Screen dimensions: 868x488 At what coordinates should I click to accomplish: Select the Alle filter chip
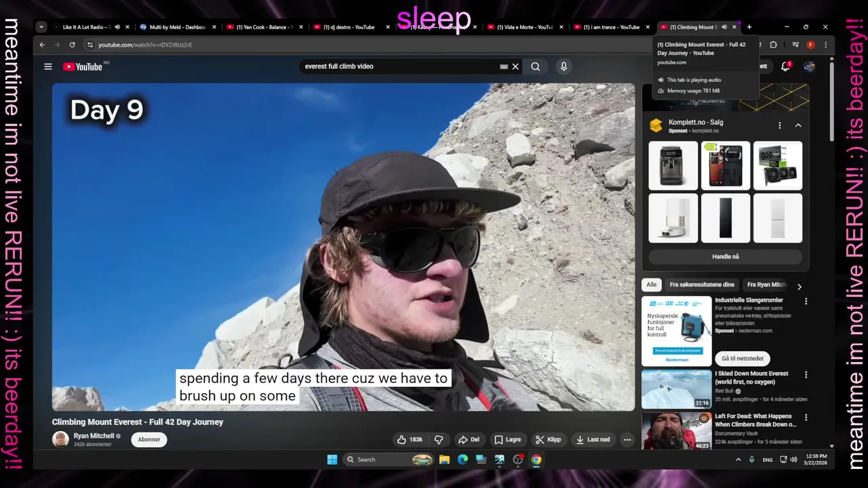651,285
